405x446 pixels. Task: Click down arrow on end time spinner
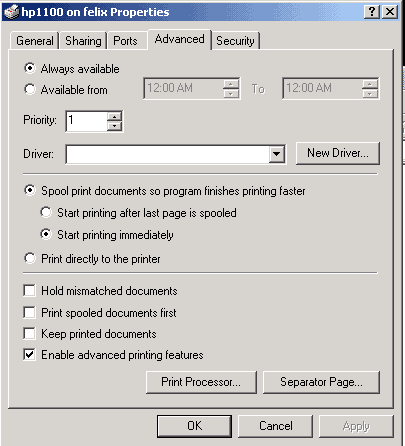[370, 94]
